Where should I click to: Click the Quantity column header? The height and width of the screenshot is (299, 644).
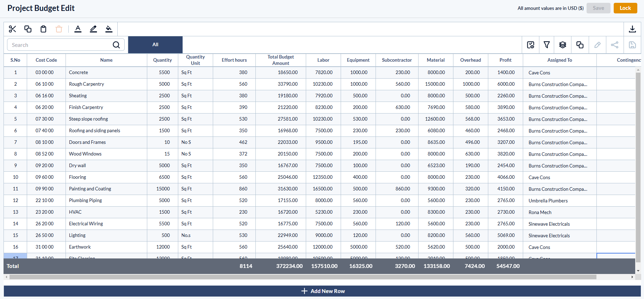point(162,60)
